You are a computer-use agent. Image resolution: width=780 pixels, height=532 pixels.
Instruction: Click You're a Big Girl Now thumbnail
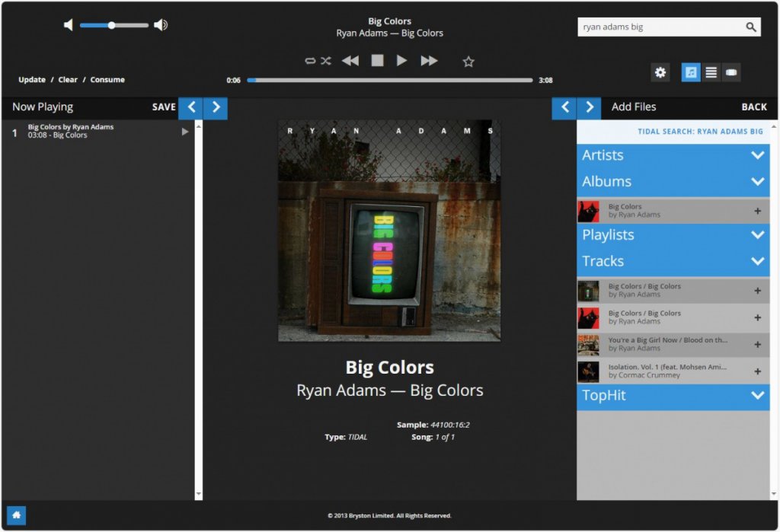click(x=588, y=345)
